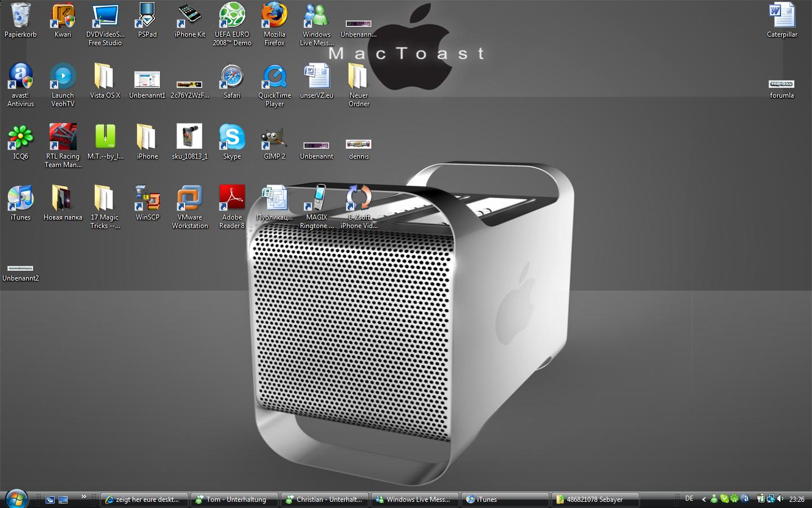The image size is (812, 508).
Task: Switch to Tom - Unterhaltung taskbar window
Action: tap(235, 500)
